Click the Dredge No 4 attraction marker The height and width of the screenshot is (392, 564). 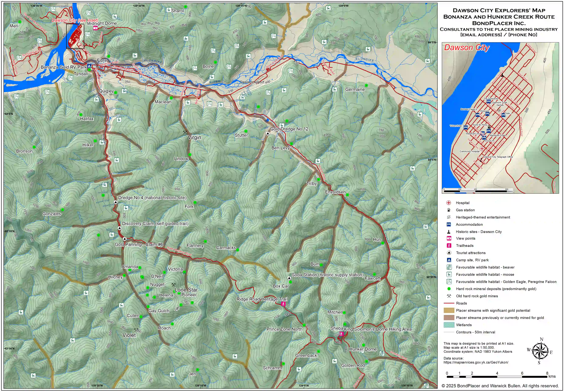[116, 202]
